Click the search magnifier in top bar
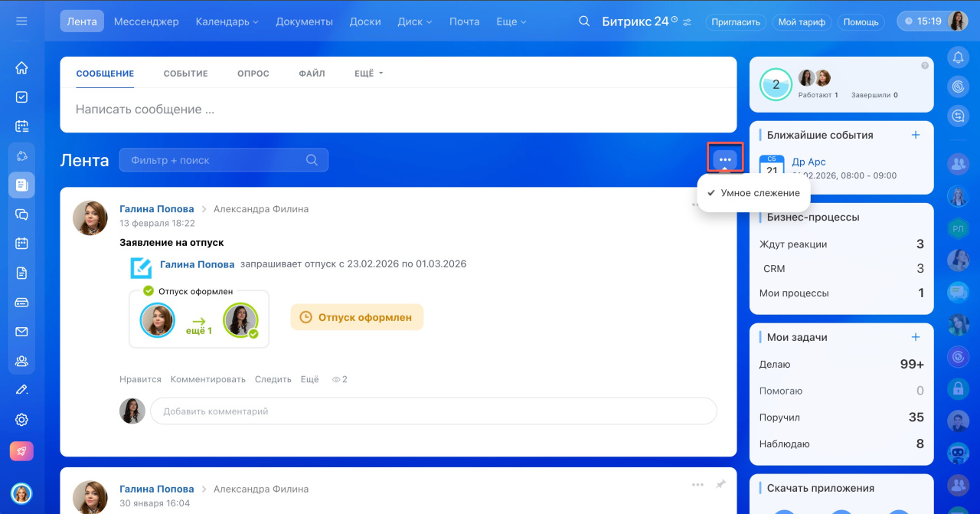 (584, 21)
